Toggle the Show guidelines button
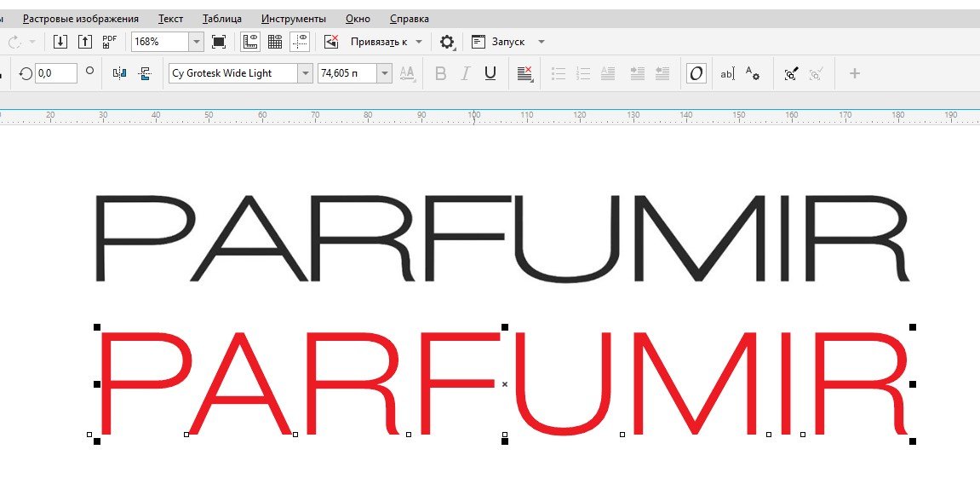Screen dimensions: 980x484 [x=300, y=42]
